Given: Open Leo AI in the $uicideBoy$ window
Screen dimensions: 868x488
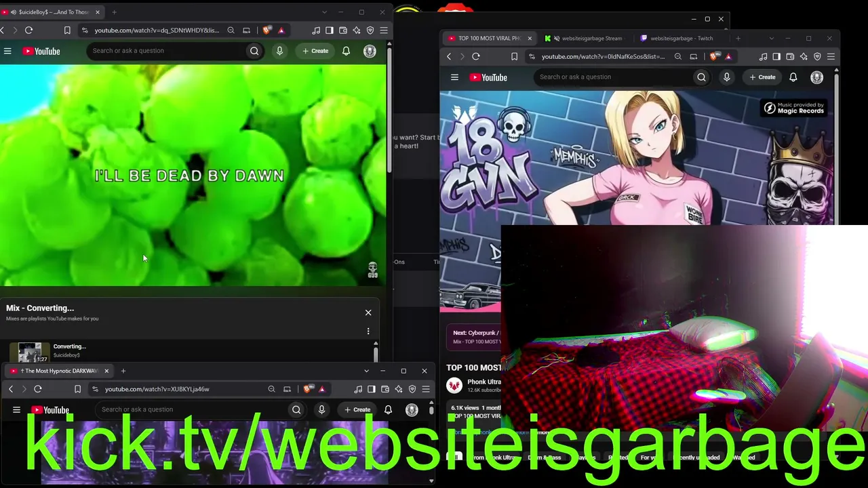Looking at the screenshot, I should click(357, 30).
